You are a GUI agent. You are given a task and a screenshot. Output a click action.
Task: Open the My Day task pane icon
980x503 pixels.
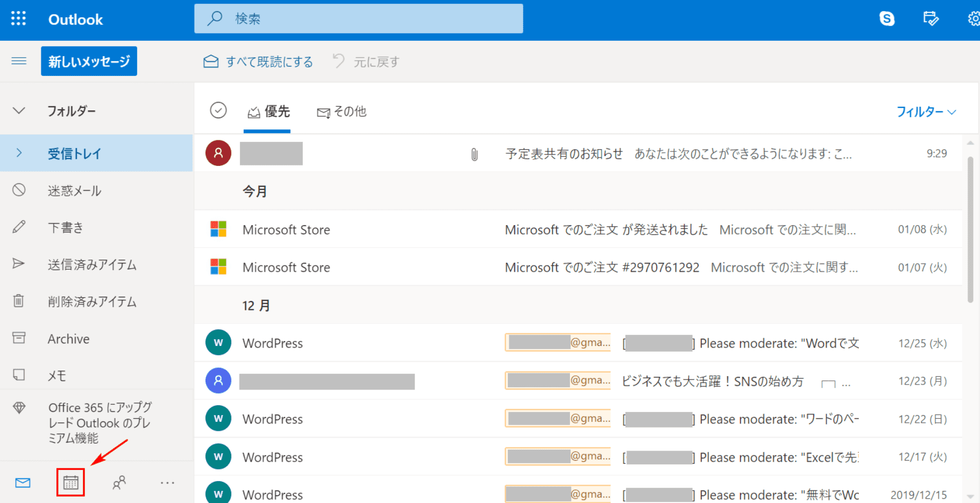931,19
